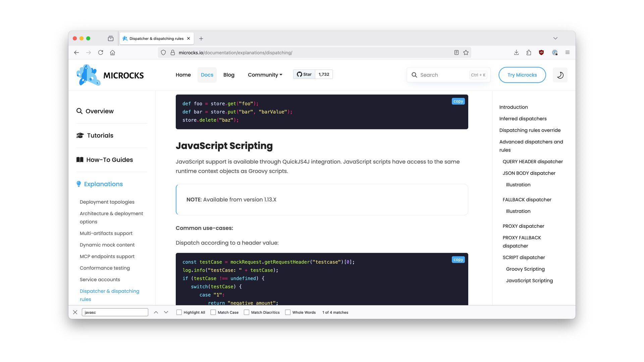644x362 pixels.
Task: Click the Try Microcks button
Action: click(x=522, y=75)
